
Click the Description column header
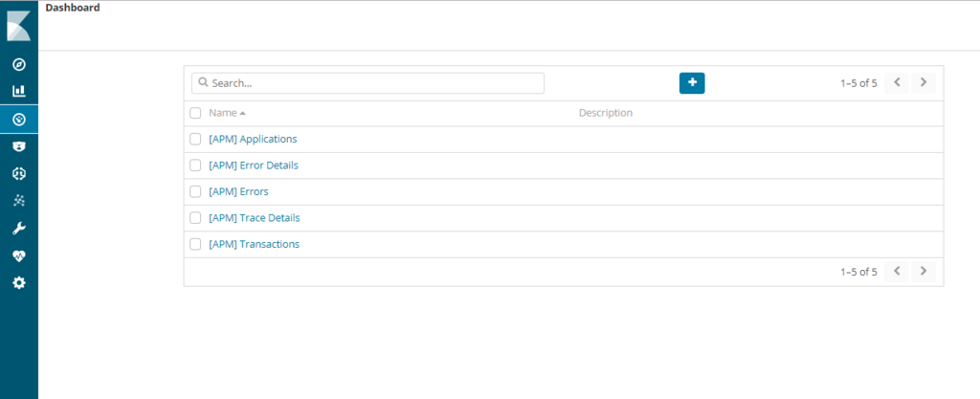[x=606, y=113]
